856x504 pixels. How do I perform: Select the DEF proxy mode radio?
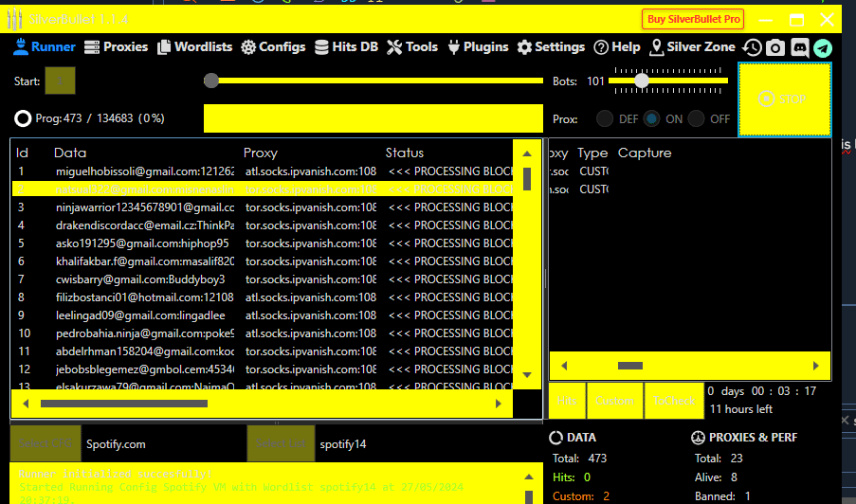pos(604,119)
